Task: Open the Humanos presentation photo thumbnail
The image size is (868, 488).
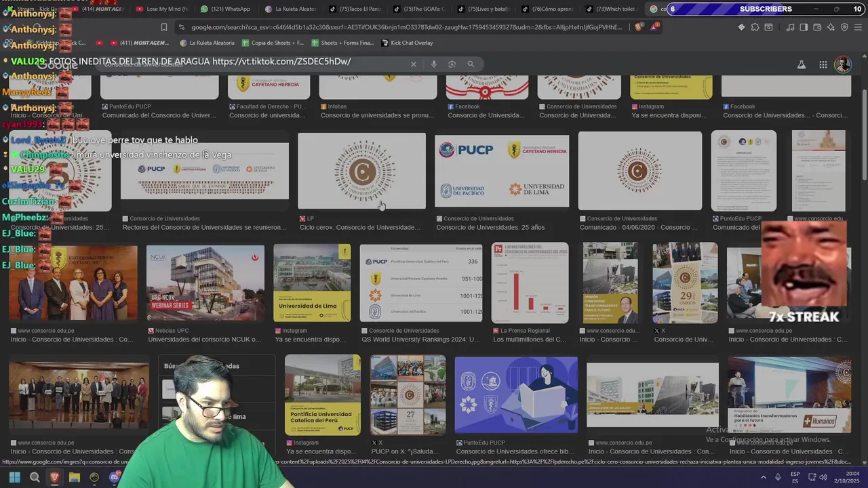Action: click(x=789, y=394)
